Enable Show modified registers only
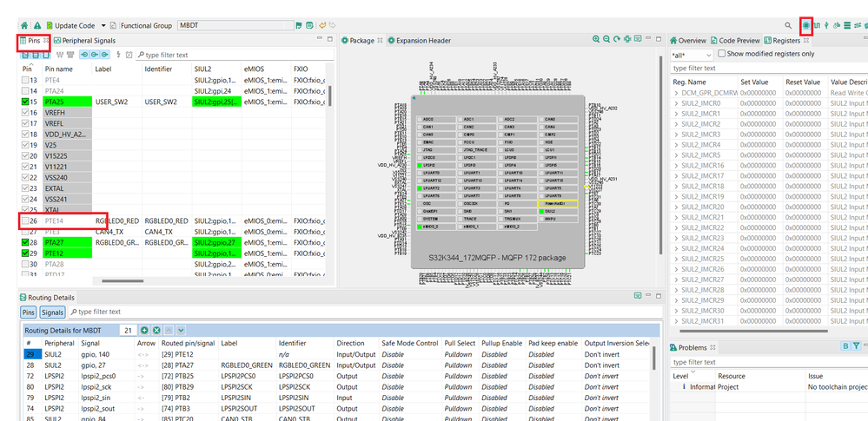868x421 pixels. pos(722,54)
